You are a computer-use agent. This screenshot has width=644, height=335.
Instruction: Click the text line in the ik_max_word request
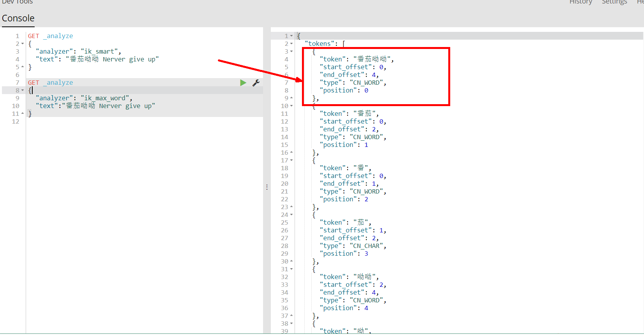pyautogui.click(x=95, y=106)
